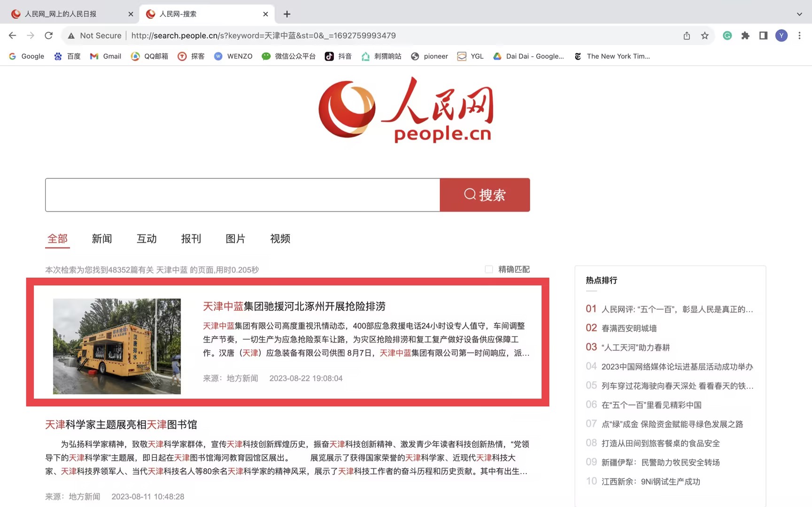Screen dimensions: 812x507
Task: Expand the tab search dropdown arrow
Action: (x=799, y=14)
